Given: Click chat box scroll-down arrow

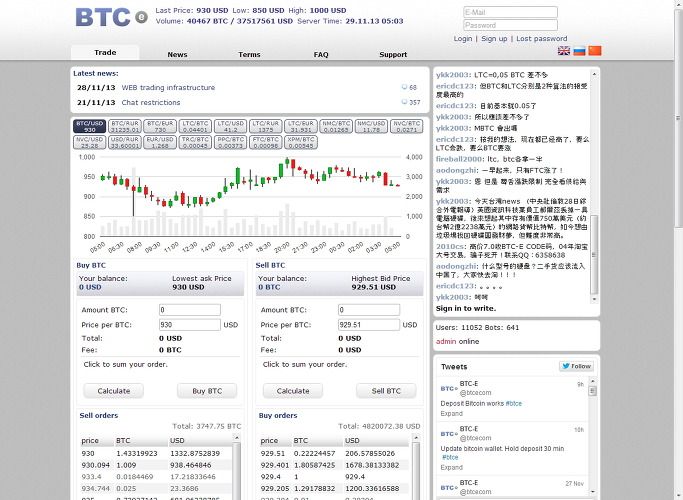Looking at the screenshot, I should tap(594, 299).
